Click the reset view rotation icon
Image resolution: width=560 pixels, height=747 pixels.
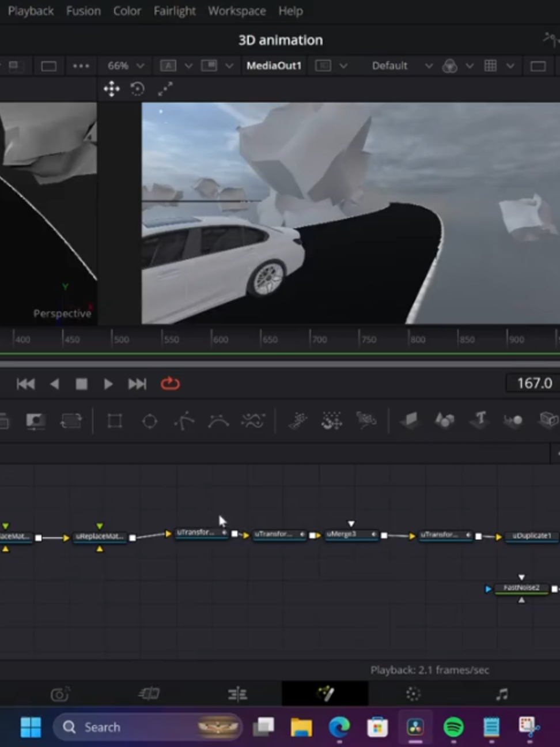tap(137, 89)
